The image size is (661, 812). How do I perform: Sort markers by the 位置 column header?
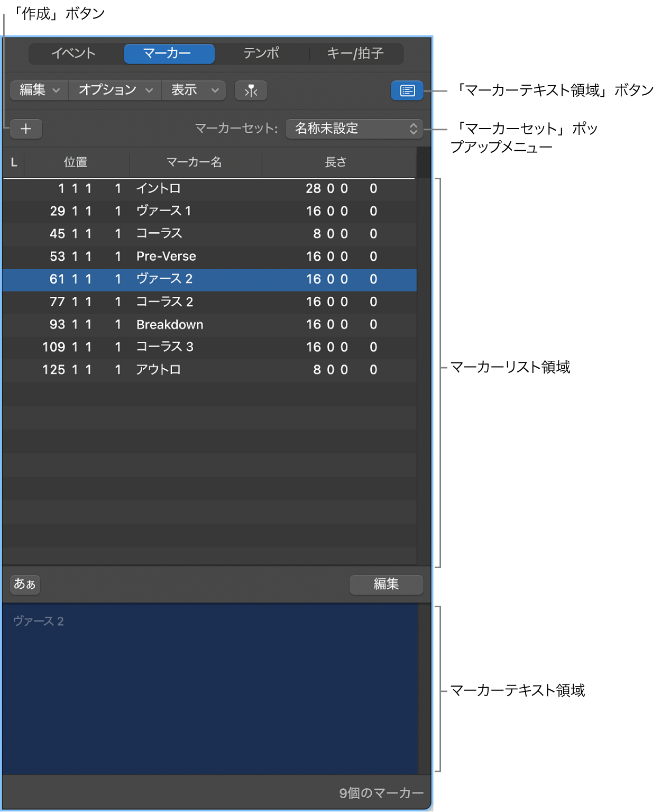coord(74,162)
